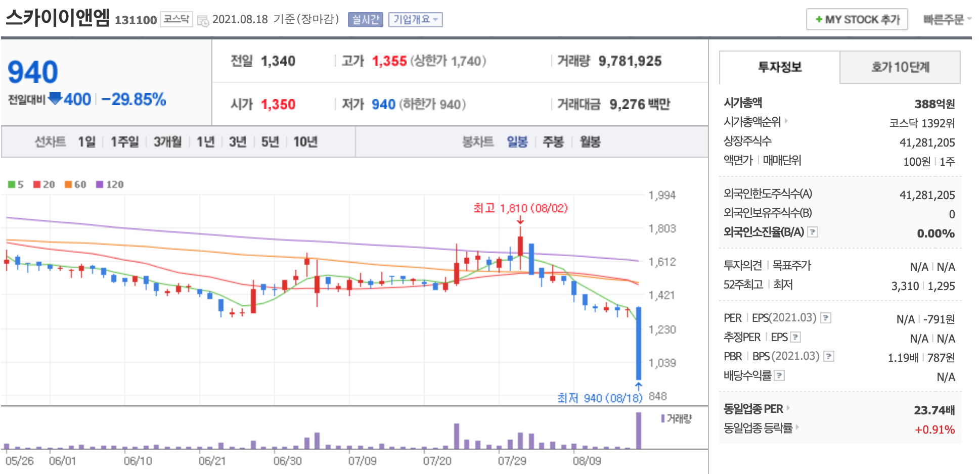
Task: Show the 주봉 weekly candle chart
Action: [553, 142]
